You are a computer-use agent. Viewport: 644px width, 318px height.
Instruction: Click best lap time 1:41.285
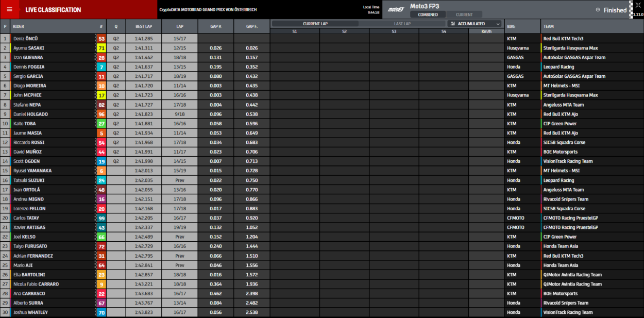point(144,39)
